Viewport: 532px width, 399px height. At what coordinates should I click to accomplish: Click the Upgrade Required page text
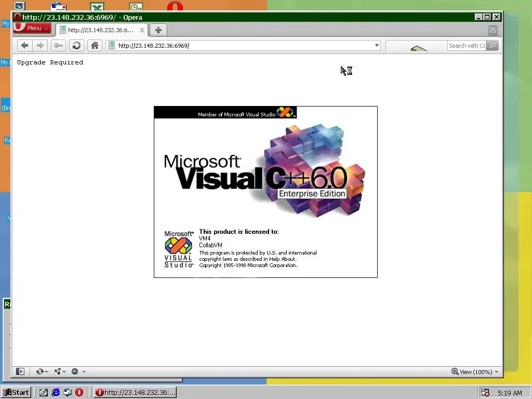pos(50,62)
